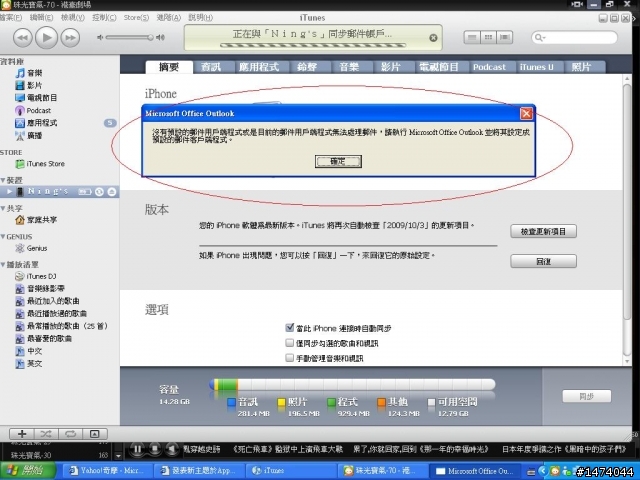
Task: Collapse the 播放清單 section
Action: [3, 264]
